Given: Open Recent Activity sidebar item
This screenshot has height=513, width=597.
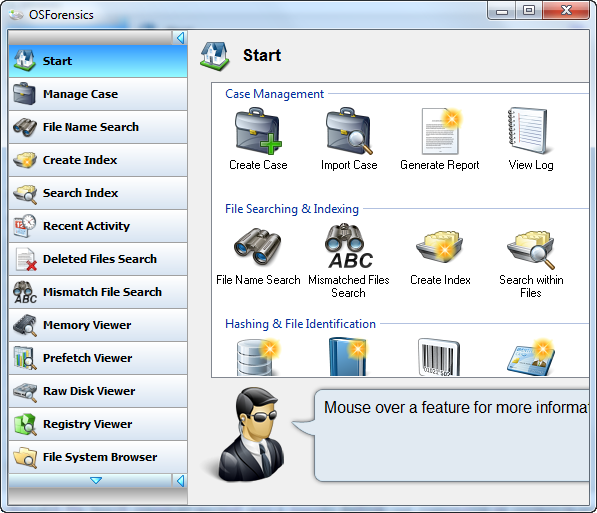Looking at the screenshot, I should (98, 226).
